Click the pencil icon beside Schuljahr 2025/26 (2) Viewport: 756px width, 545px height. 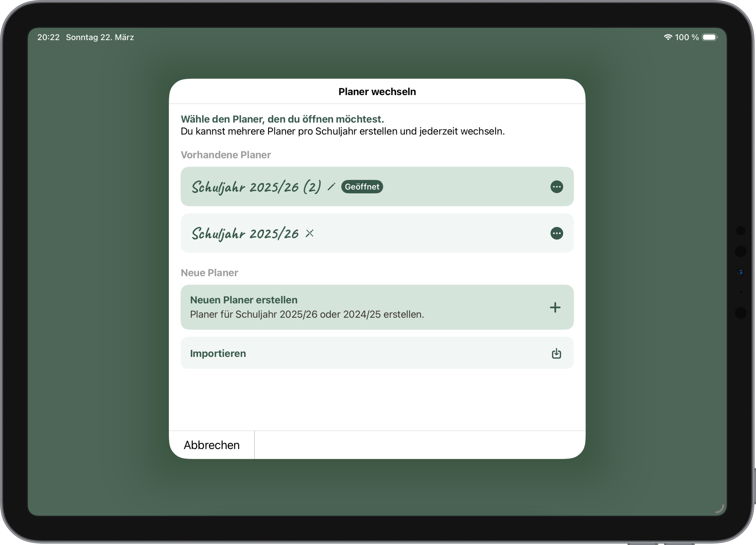[x=331, y=187]
